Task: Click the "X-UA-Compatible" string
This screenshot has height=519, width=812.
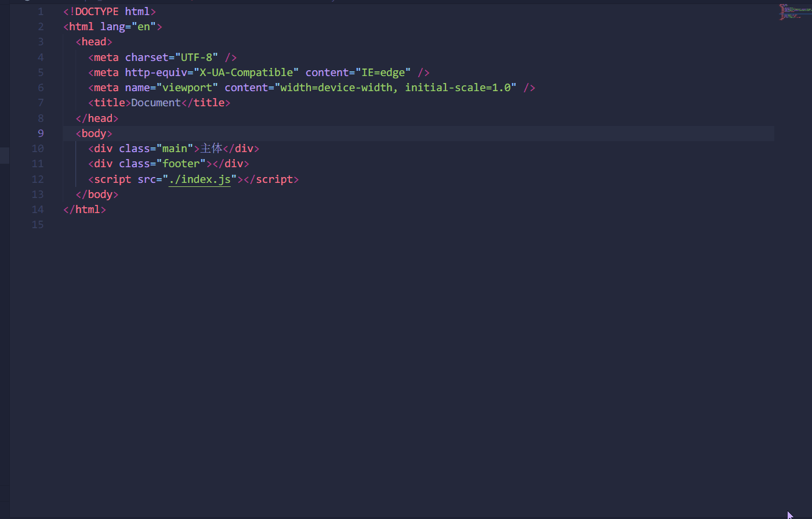Action: click(x=246, y=73)
